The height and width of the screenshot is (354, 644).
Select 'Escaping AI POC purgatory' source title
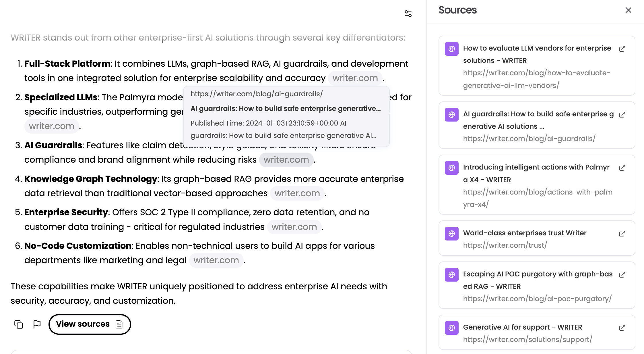(538, 280)
